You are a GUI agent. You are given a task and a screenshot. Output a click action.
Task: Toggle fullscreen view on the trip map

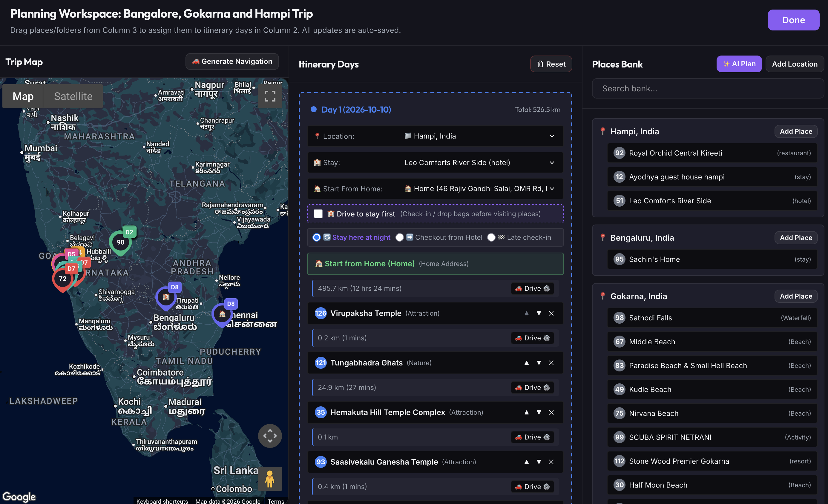[270, 96]
